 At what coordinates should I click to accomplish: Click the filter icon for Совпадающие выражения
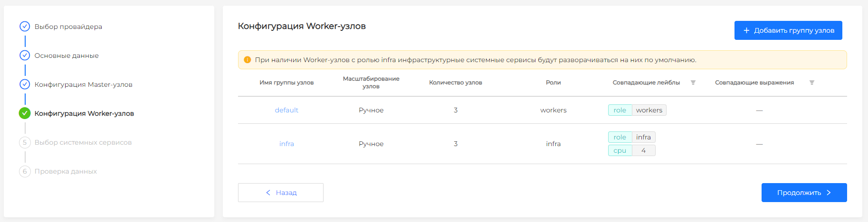click(811, 83)
